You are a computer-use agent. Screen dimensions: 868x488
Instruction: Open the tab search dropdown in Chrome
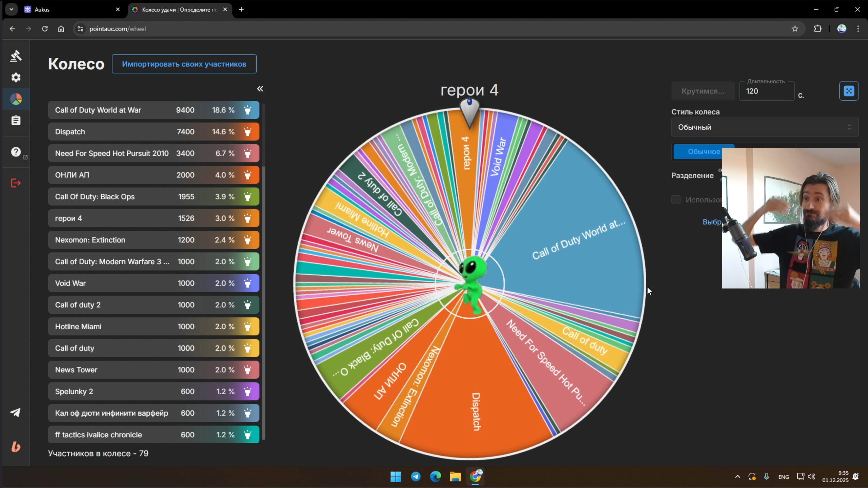[11, 9]
